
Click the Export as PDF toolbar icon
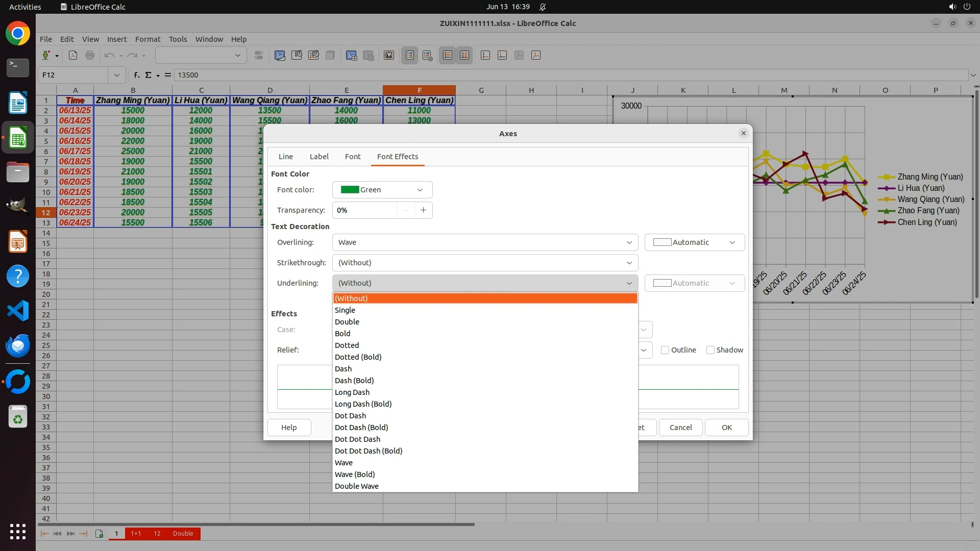73,55
